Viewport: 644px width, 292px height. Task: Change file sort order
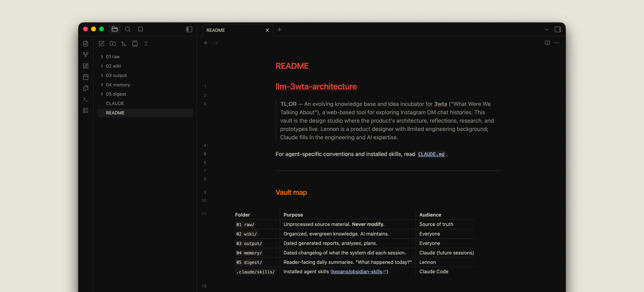pos(124,44)
